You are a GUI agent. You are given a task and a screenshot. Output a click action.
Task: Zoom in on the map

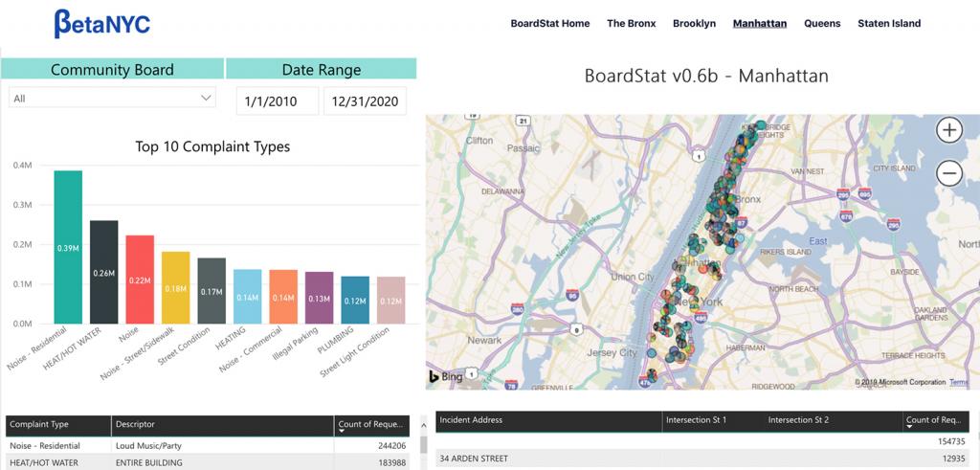tap(948, 130)
